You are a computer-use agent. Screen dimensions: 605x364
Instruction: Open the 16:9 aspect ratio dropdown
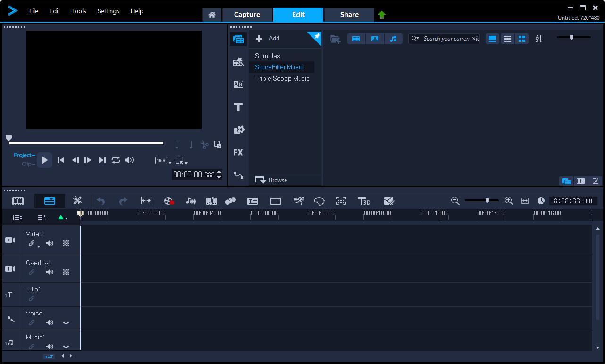point(163,161)
